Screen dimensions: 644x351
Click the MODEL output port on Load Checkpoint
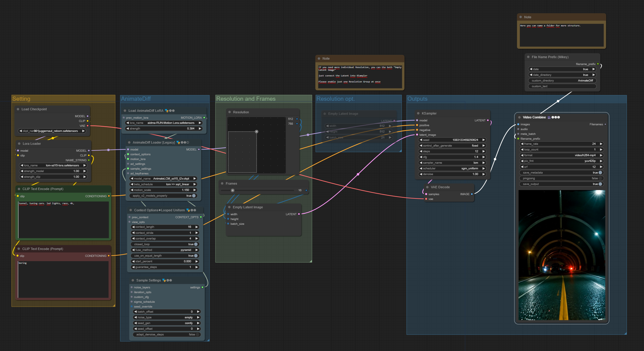coord(88,116)
